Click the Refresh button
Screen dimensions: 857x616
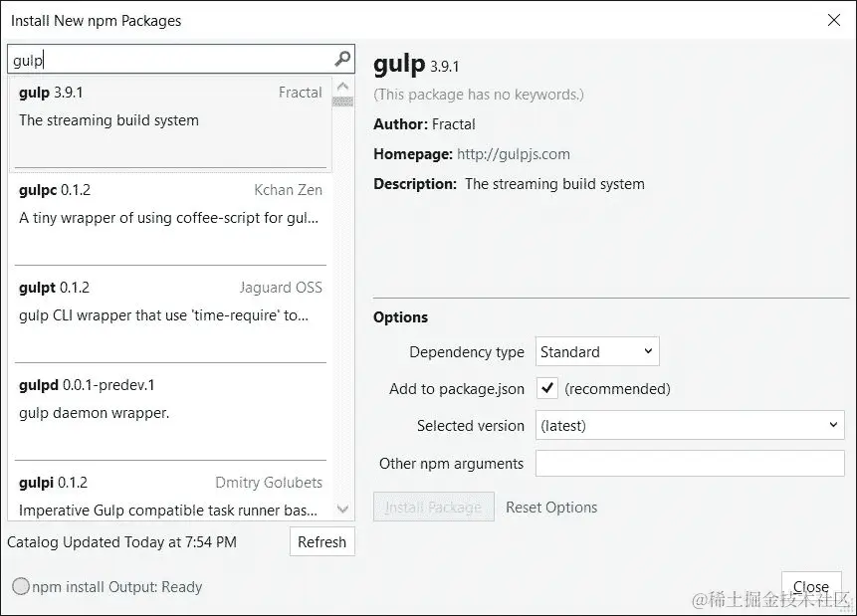point(321,541)
